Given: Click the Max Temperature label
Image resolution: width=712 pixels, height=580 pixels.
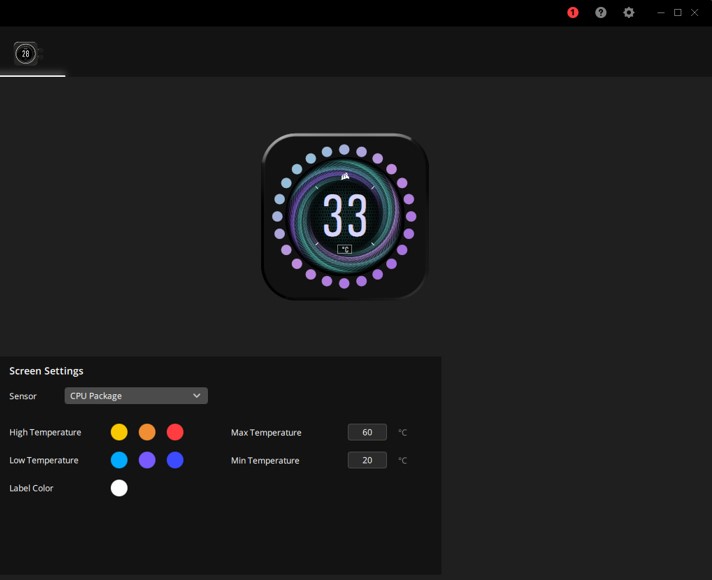Looking at the screenshot, I should [x=266, y=432].
